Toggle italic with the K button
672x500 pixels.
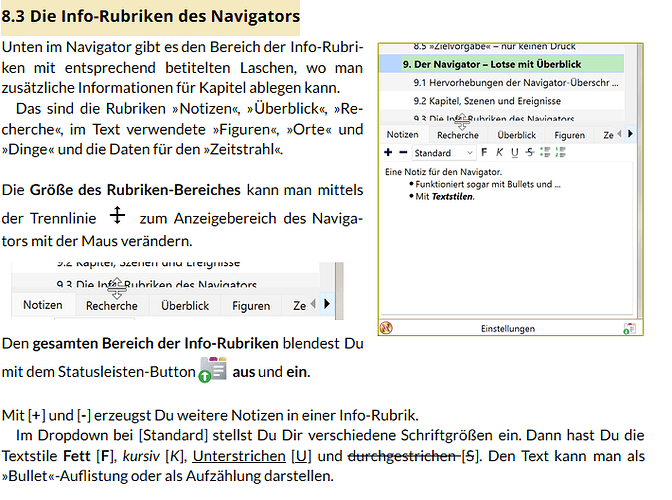click(x=499, y=153)
